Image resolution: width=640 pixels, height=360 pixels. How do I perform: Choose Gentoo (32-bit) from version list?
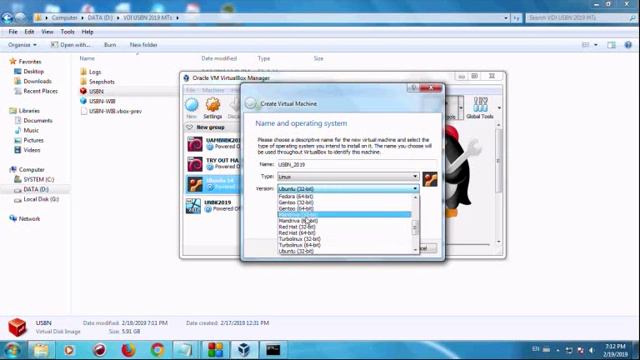pos(296,202)
